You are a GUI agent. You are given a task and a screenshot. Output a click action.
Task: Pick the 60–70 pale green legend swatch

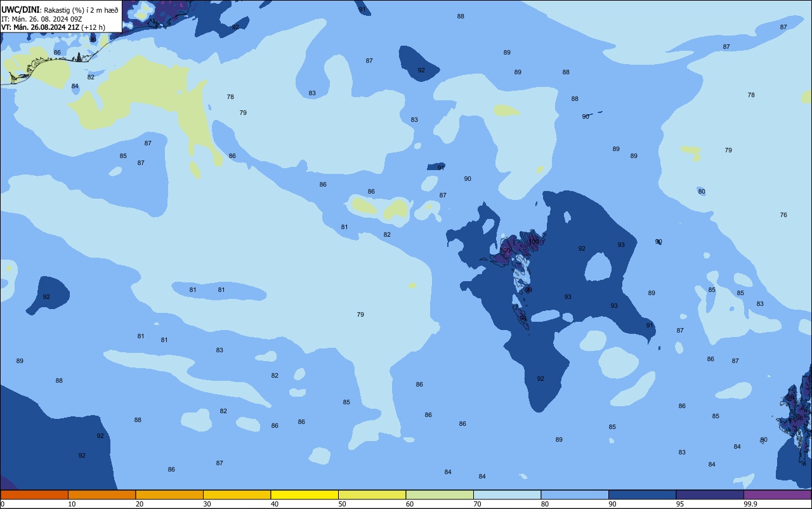point(440,494)
